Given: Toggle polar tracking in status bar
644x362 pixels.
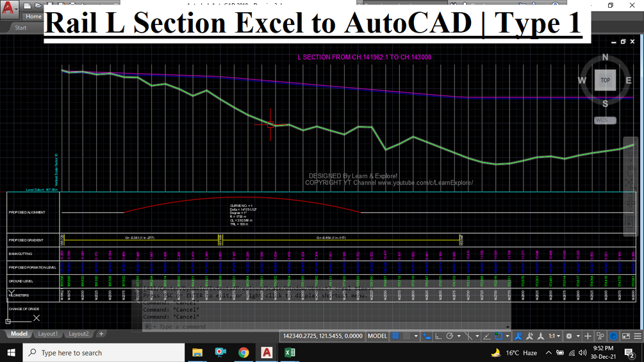Looking at the screenshot, I should 450,336.
